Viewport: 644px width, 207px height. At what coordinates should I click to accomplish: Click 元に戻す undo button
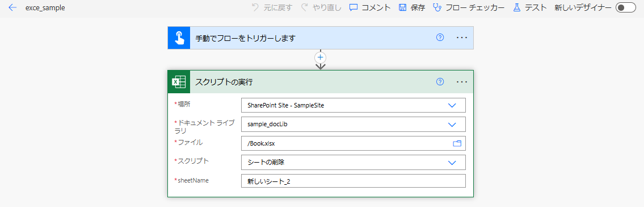pyautogui.click(x=271, y=7)
